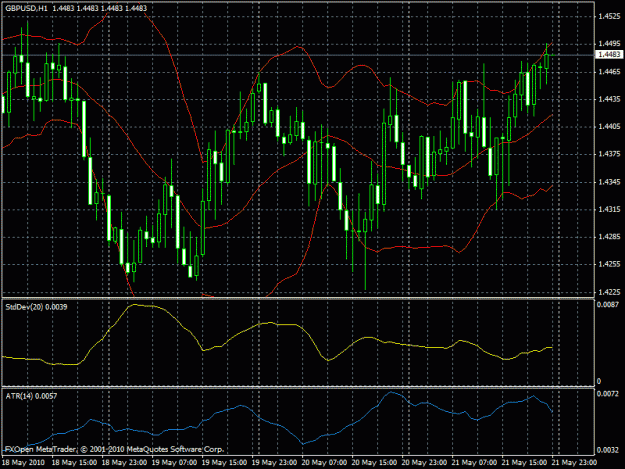Click price scale value 1.4405
The image size is (625, 469).
609,126
